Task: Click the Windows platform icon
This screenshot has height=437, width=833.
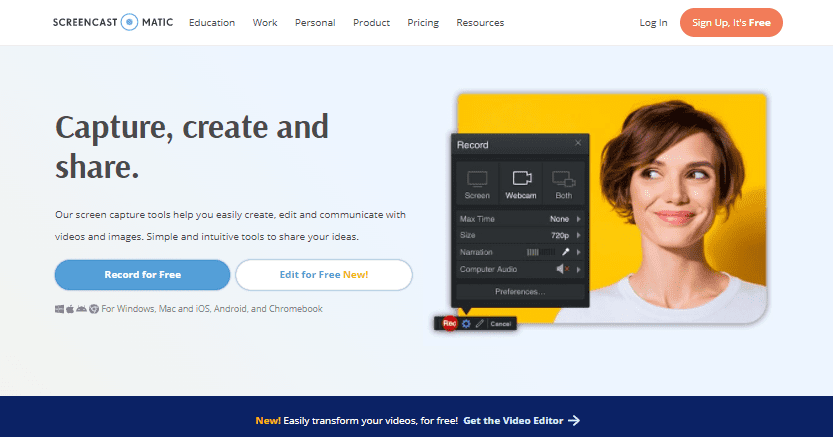Action: (x=60, y=309)
